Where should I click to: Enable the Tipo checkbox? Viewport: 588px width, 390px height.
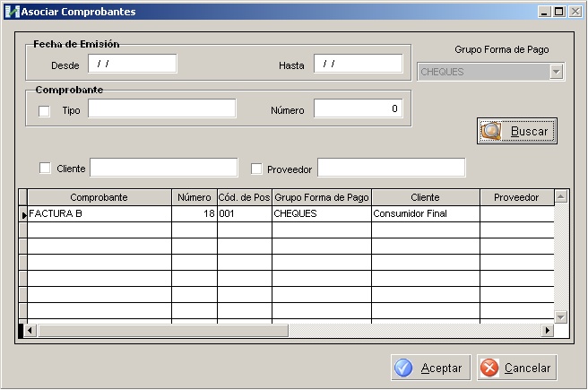44,110
